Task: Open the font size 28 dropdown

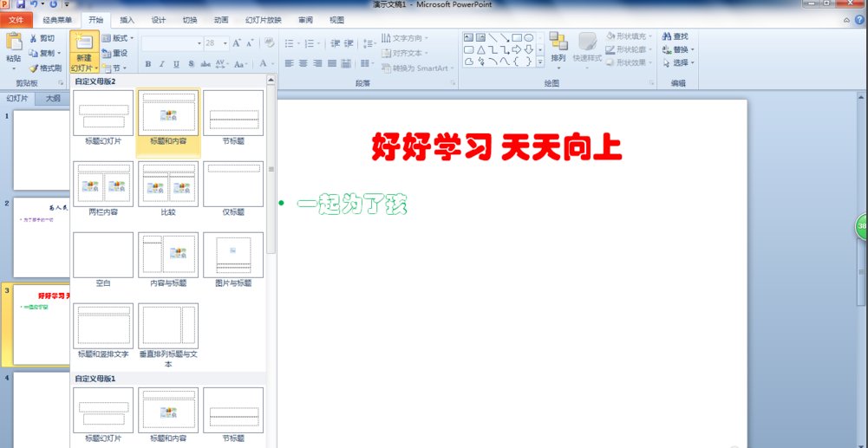Action: click(225, 43)
